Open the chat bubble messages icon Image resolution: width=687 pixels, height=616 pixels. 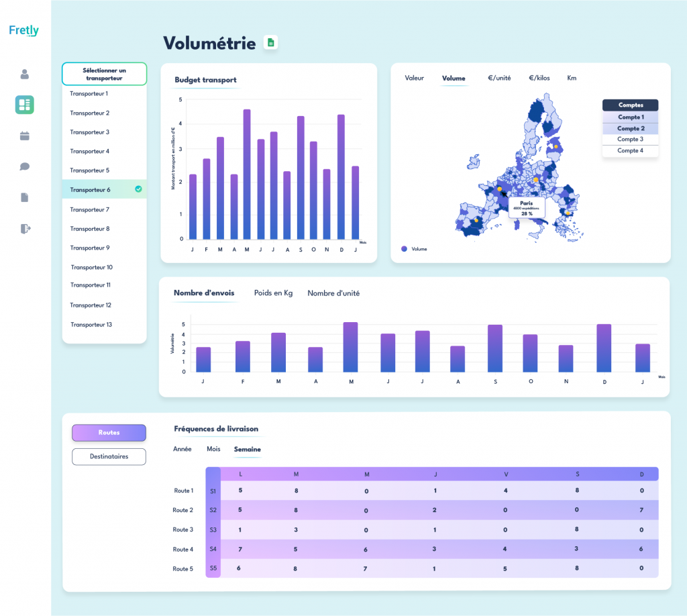pyautogui.click(x=25, y=166)
